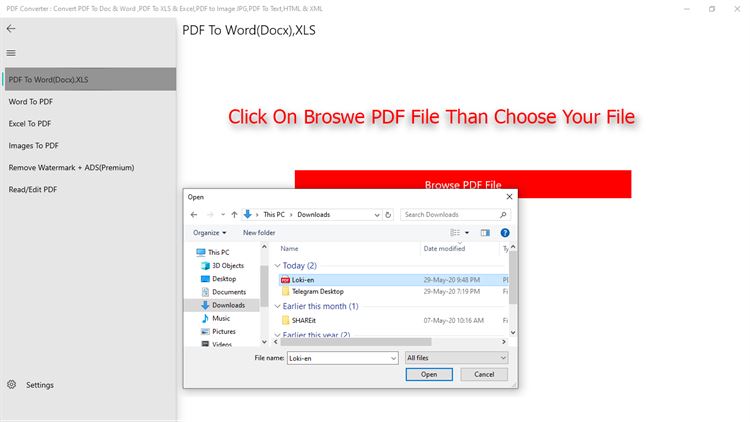Open Images To PDF converter
This screenshot has height=422, width=750.
33,145
